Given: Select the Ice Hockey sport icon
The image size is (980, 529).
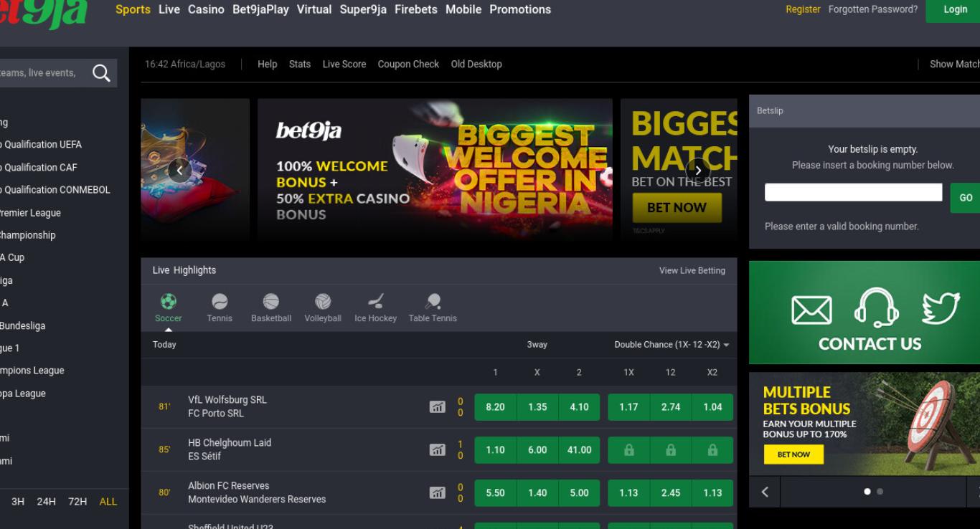Looking at the screenshot, I should click(x=375, y=302).
